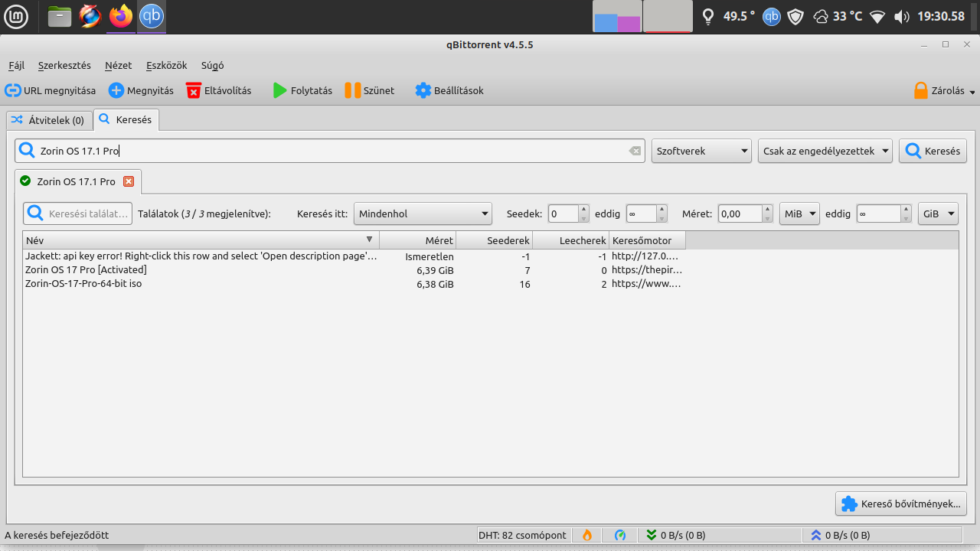This screenshot has width=980, height=551.
Task: Select the Keresés tab
Action: [x=126, y=119]
